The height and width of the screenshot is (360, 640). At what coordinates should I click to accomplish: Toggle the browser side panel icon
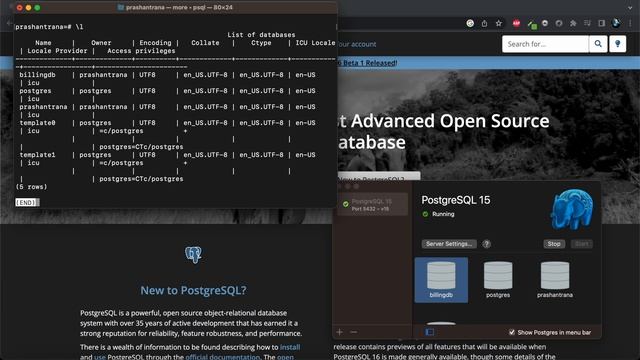tap(601, 23)
